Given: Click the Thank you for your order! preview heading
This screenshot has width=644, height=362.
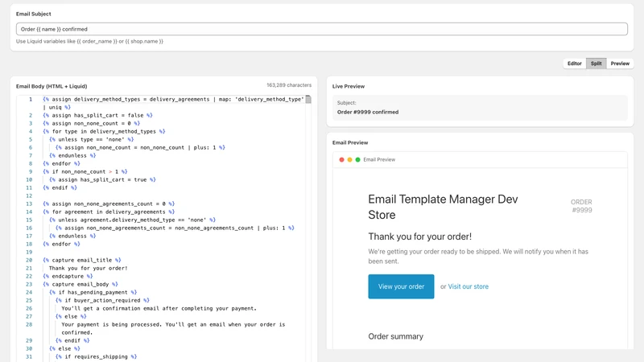Looking at the screenshot, I should [x=419, y=237].
